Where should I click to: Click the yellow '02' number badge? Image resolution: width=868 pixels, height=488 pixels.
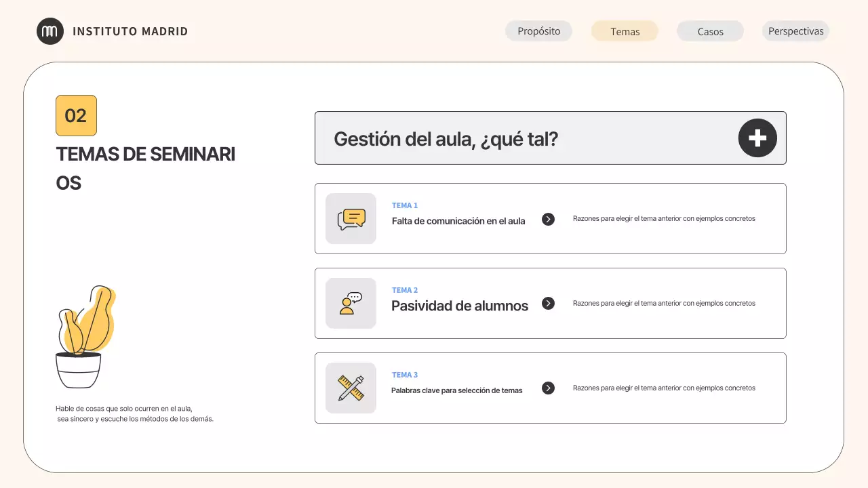[76, 115]
